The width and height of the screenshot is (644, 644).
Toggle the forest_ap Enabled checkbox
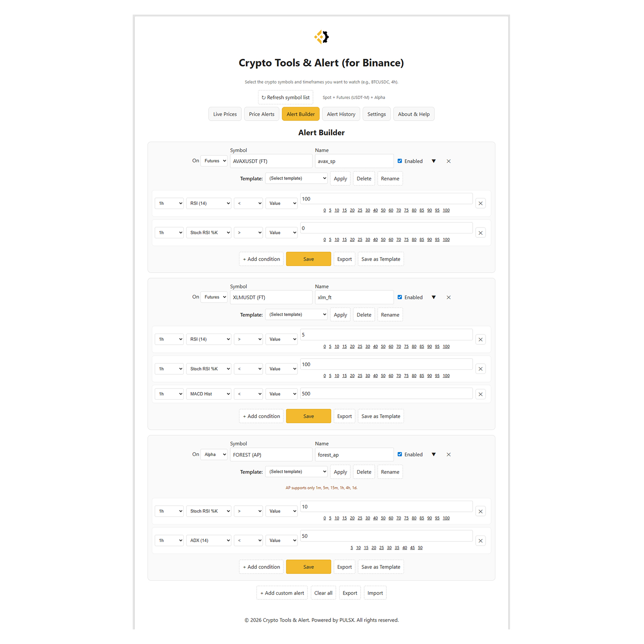pos(400,454)
